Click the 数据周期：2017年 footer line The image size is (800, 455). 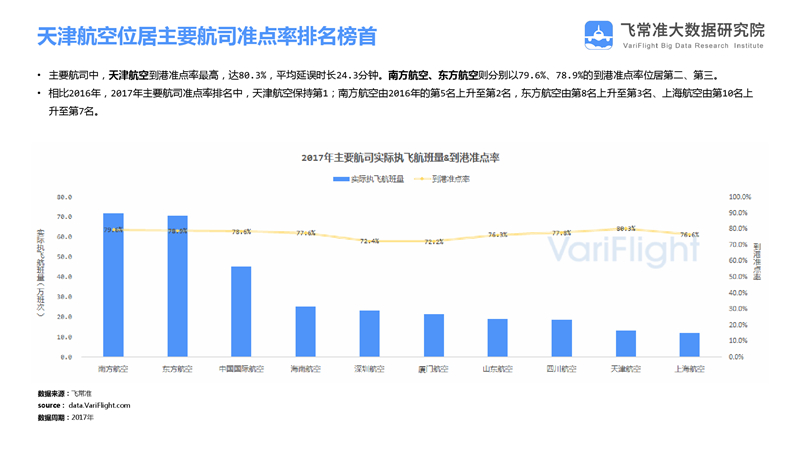[66, 418]
